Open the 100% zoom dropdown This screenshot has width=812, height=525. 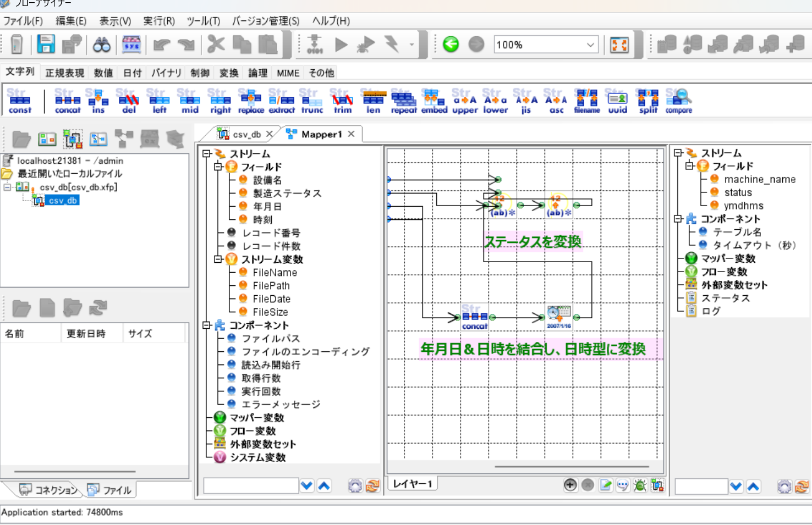590,45
